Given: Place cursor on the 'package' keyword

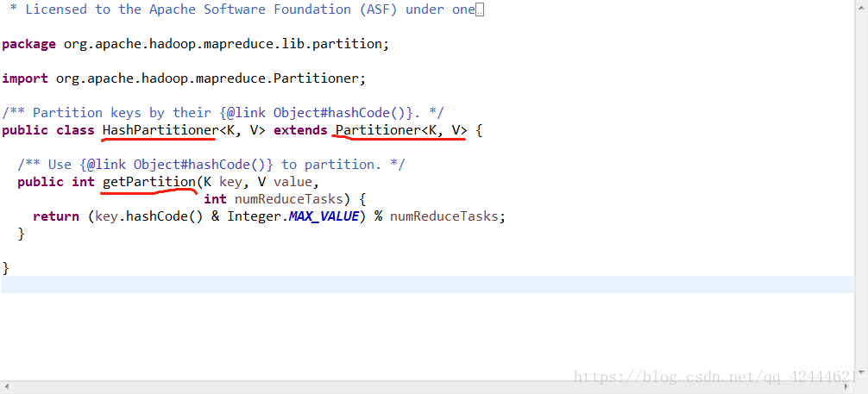Looking at the screenshot, I should tap(28, 45).
